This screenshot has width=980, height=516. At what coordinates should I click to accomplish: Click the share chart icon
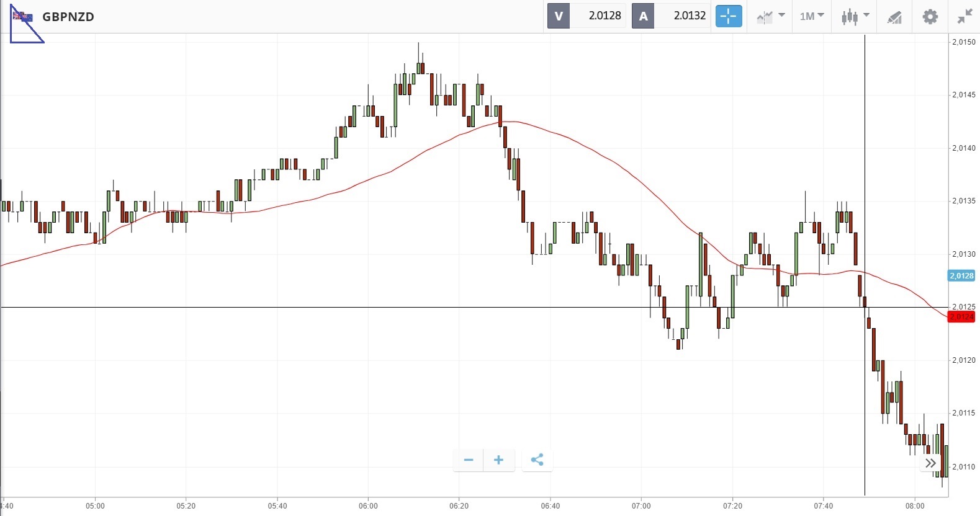(537, 460)
